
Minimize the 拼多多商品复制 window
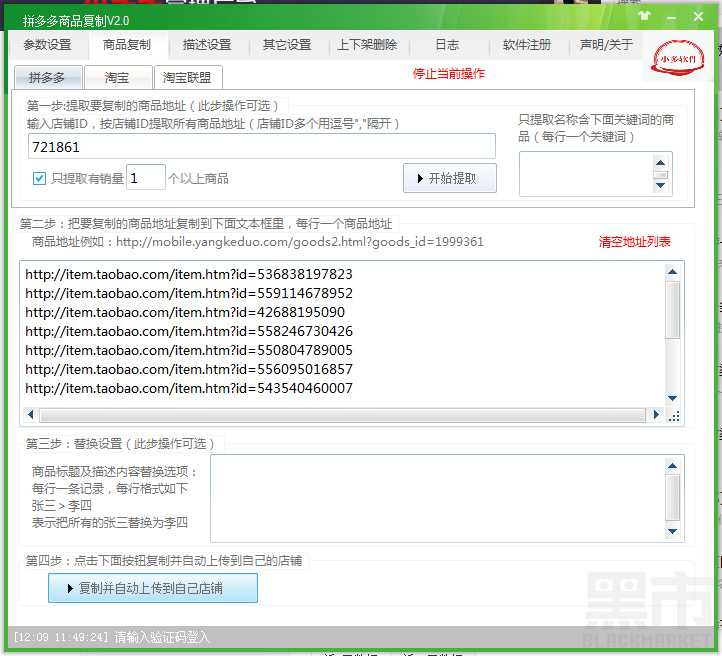pos(671,17)
